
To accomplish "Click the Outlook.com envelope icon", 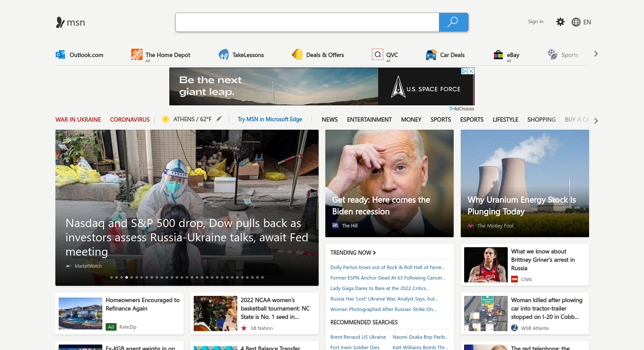I will pos(60,55).
